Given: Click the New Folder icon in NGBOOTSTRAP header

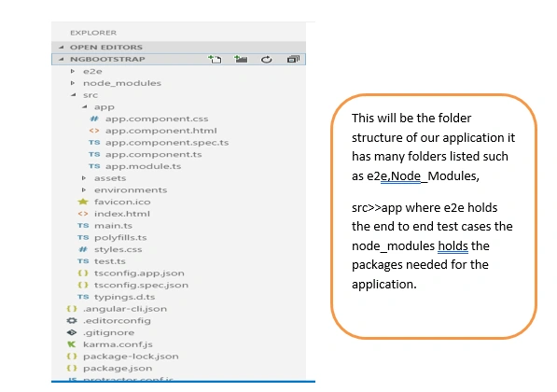Looking at the screenshot, I should pyautogui.click(x=241, y=60).
